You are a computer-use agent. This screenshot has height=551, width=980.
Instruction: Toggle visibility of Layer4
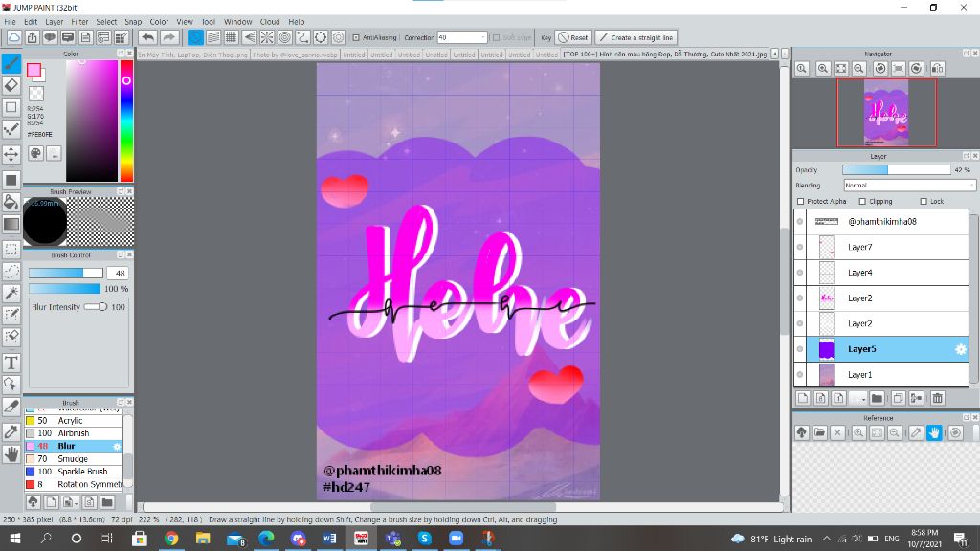tap(800, 273)
